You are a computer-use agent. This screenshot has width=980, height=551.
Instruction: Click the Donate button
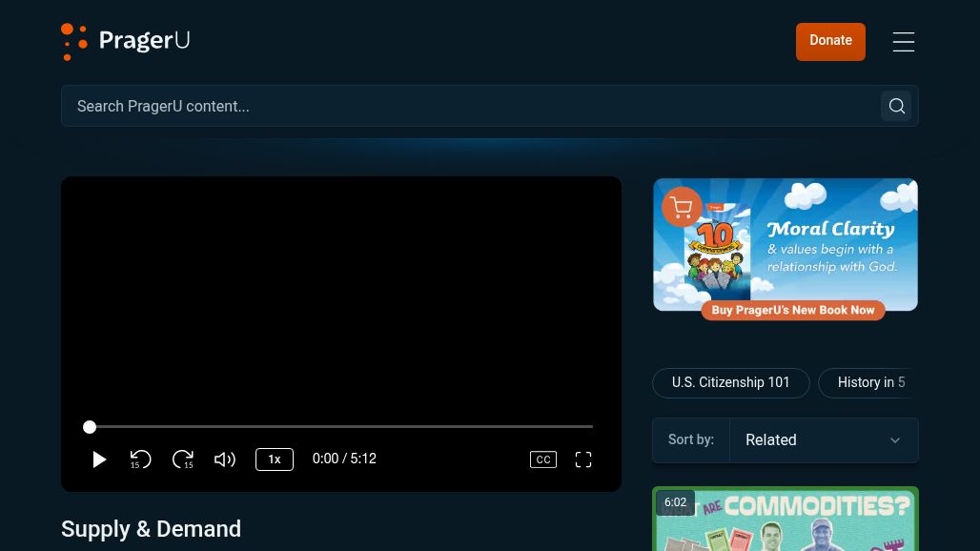pyautogui.click(x=830, y=41)
